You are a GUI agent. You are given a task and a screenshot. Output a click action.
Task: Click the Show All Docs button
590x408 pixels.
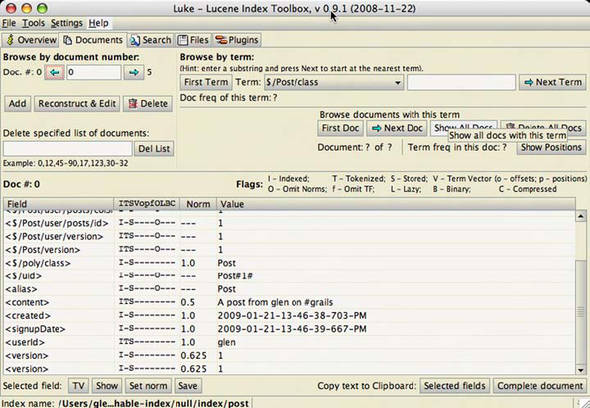point(464,126)
